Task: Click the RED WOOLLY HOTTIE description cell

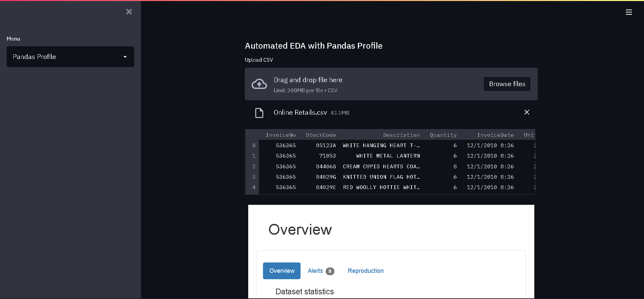Action: click(x=381, y=187)
